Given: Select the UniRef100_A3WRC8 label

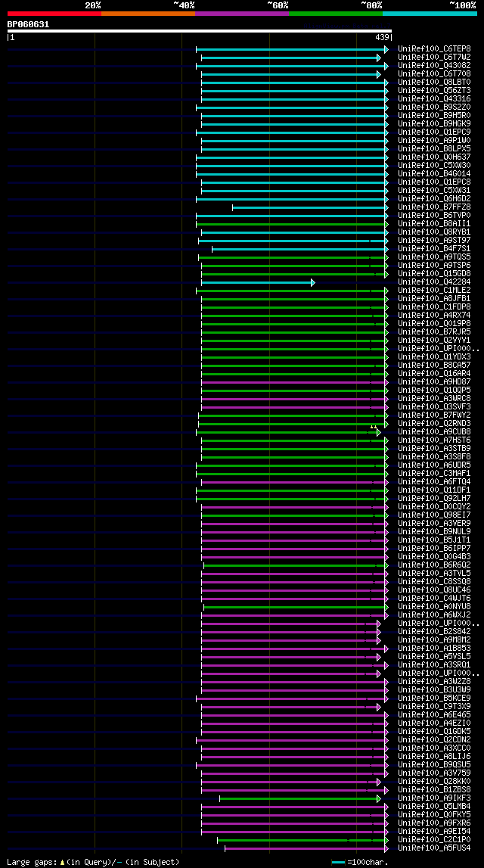Looking at the screenshot, I should (x=434, y=399).
